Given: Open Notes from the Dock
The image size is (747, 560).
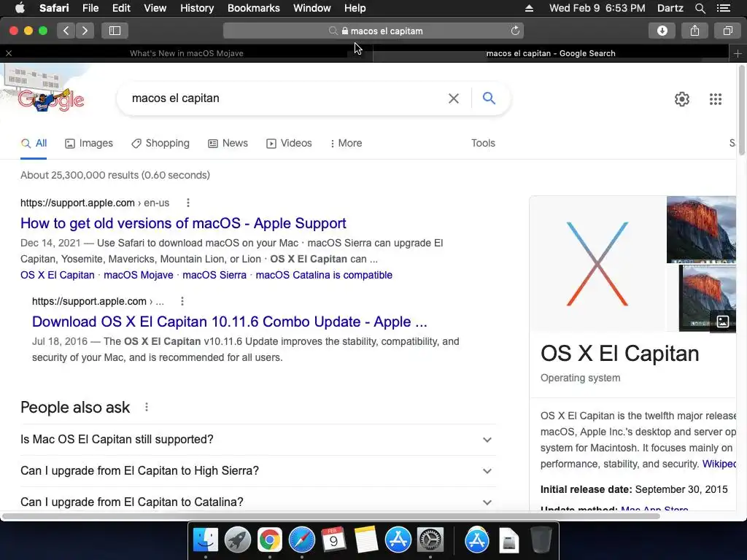Looking at the screenshot, I should (x=366, y=540).
